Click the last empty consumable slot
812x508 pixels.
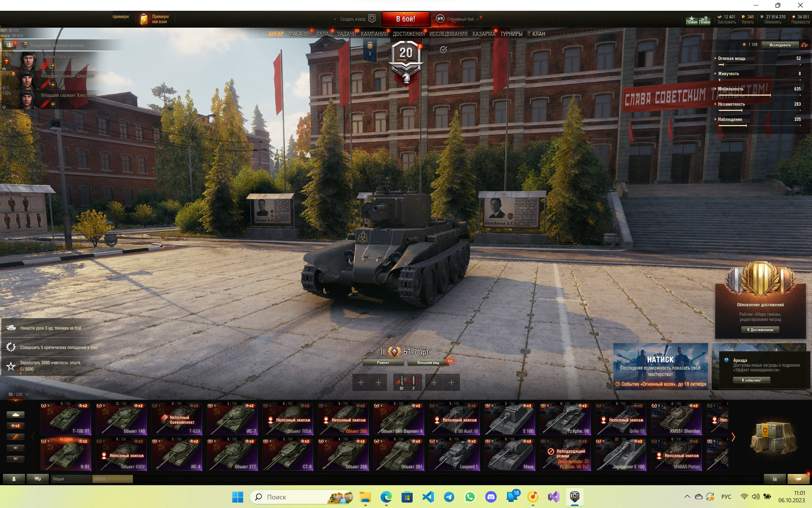[451, 382]
